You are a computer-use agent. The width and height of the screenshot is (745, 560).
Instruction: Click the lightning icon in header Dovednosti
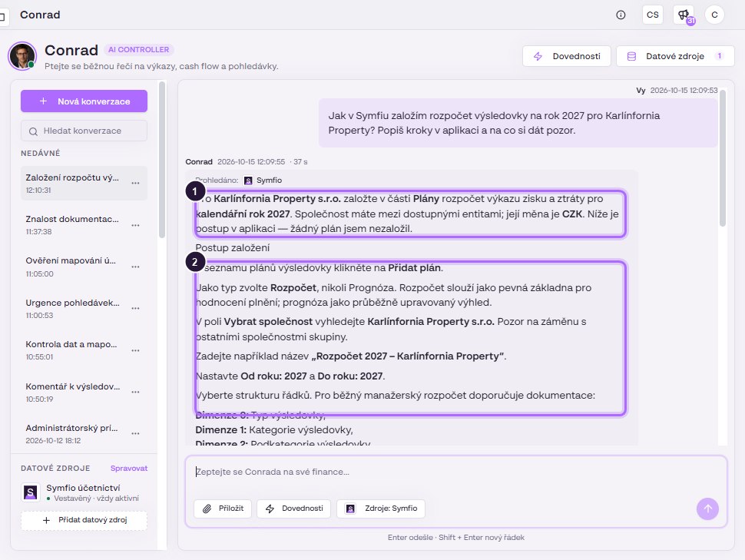(x=538, y=56)
